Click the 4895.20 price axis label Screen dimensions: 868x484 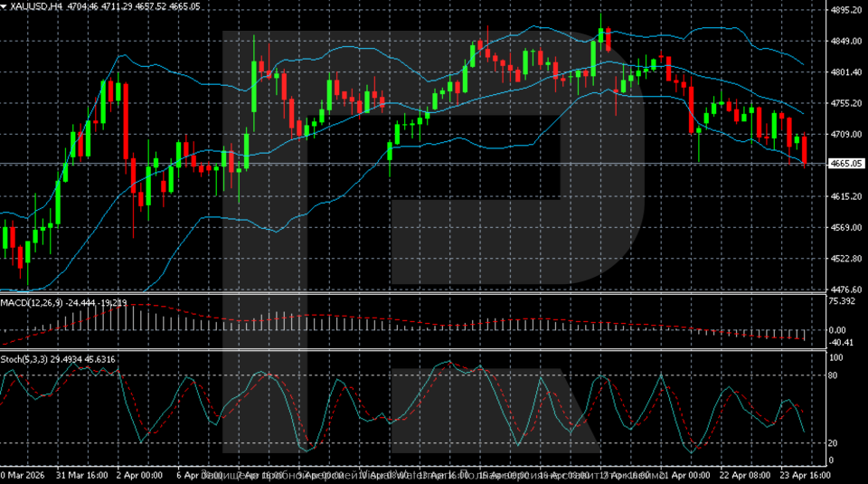point(843,10)
